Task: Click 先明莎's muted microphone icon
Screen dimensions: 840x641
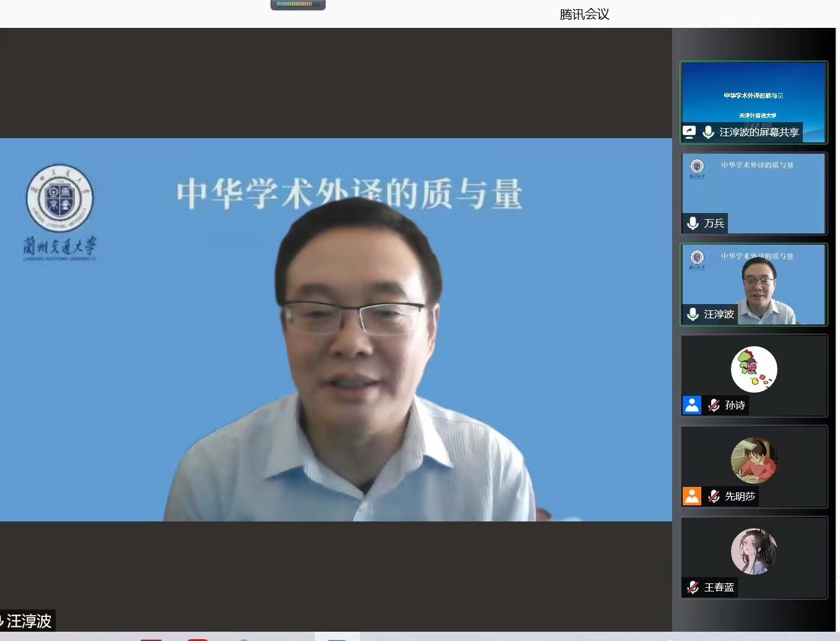Action: [x=714, y=496]
